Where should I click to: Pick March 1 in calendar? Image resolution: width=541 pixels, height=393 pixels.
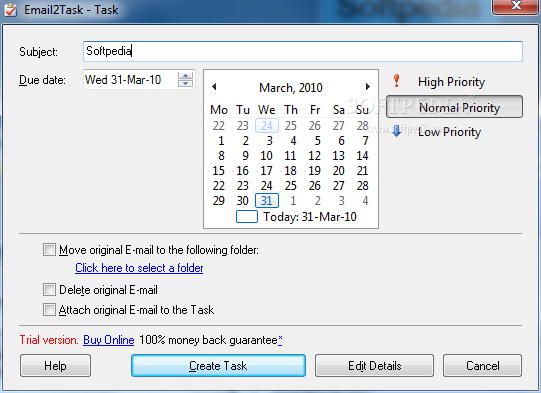221,141
